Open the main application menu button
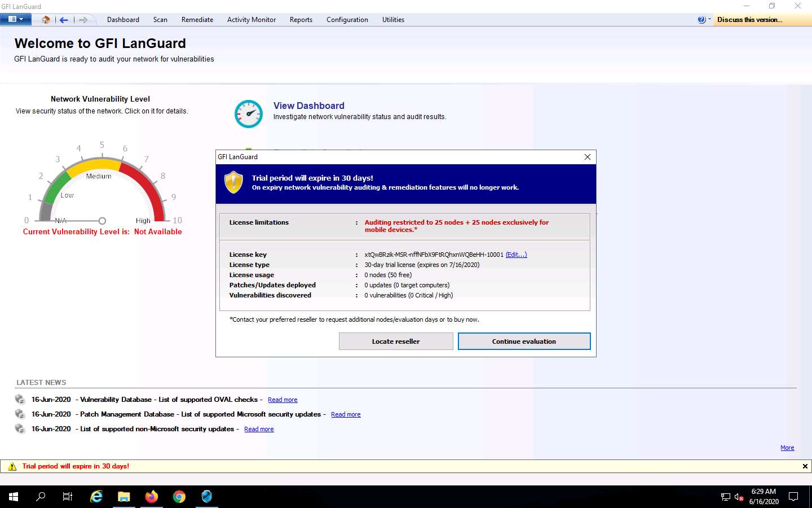Viewport: 812px width, 508px height. point(16,19)
